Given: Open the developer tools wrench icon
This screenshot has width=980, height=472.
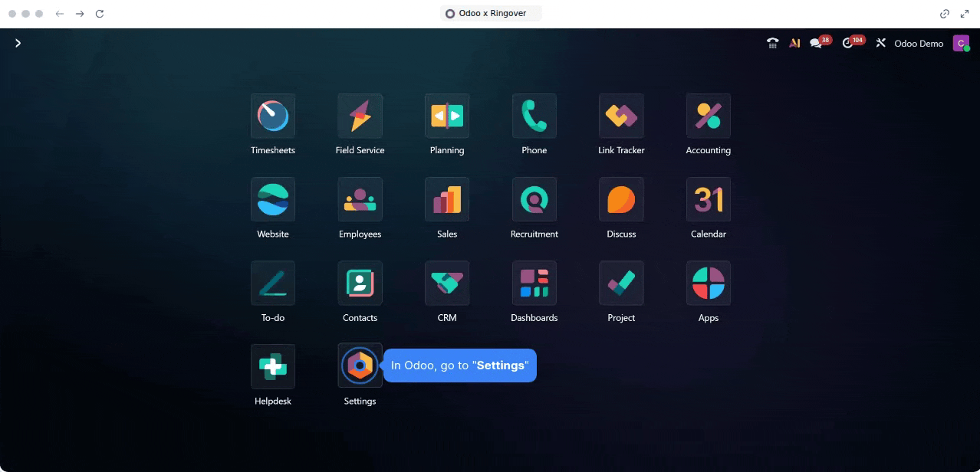Looking at the screenshot, I should (881, 44).
